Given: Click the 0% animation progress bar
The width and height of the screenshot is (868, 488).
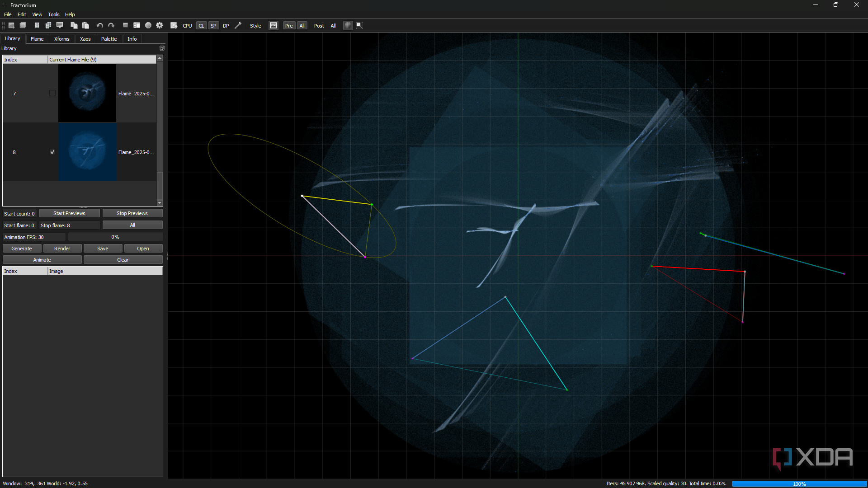Looking at the screenshot, I should point(115,237).
